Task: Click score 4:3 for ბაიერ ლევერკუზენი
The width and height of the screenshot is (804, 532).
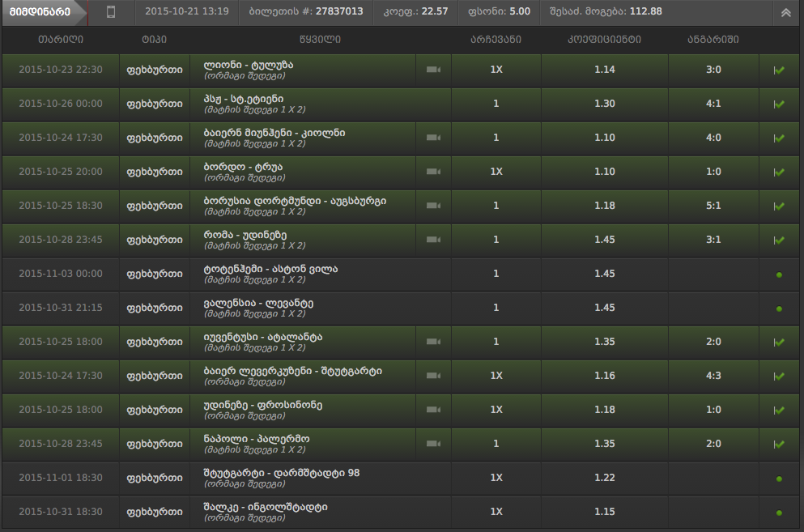Action: (713, 376)
